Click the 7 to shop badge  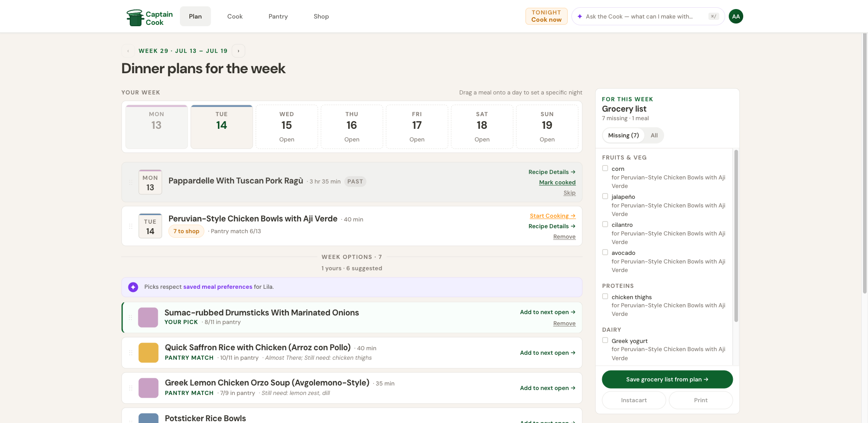point(186,231)
